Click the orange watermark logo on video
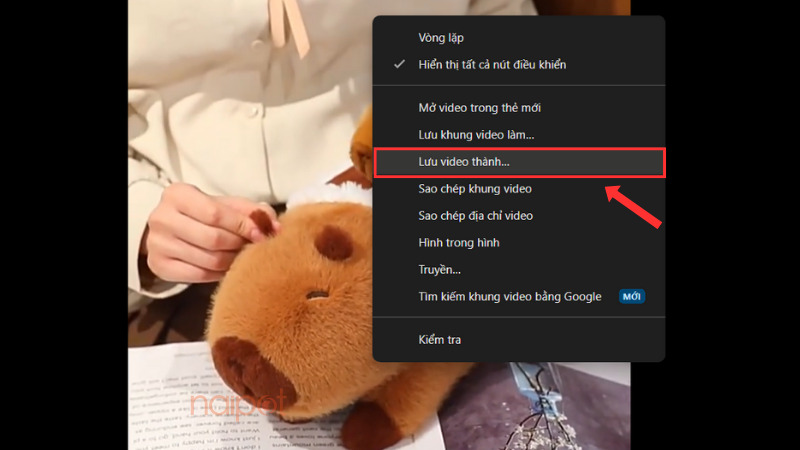 238,402
